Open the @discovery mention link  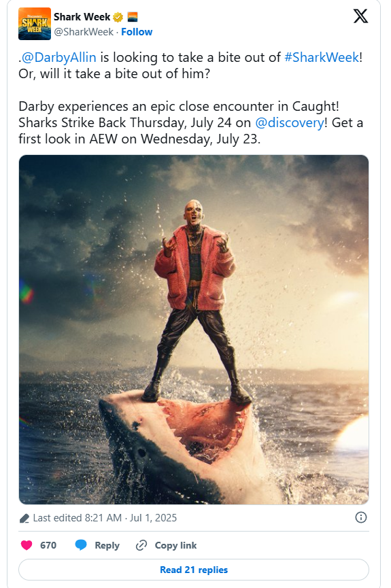pos(289,122)
